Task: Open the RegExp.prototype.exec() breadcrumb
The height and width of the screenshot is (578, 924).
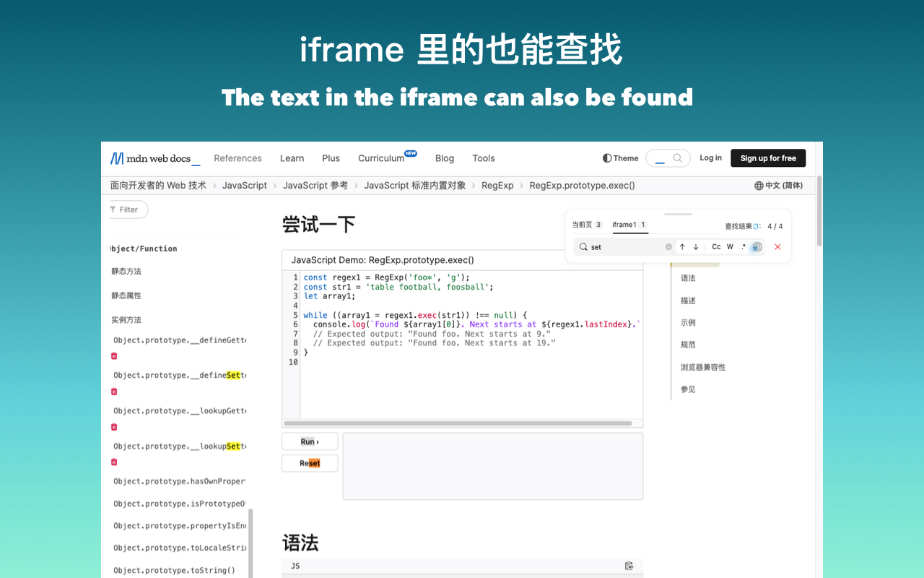Action: pos(582,186)
